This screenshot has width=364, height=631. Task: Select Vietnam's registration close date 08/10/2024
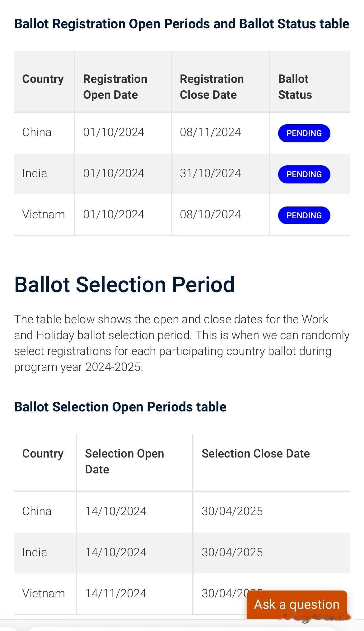(x=210, y=215)
